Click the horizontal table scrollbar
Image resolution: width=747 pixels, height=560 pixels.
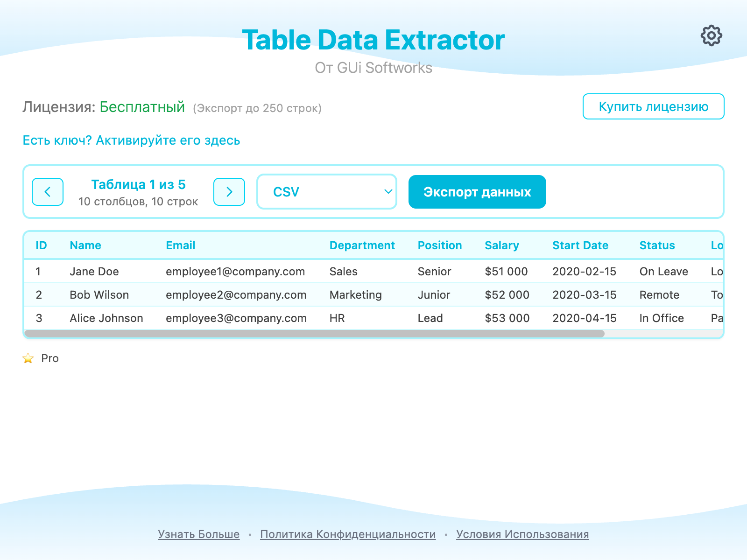[x=314, y=334]
